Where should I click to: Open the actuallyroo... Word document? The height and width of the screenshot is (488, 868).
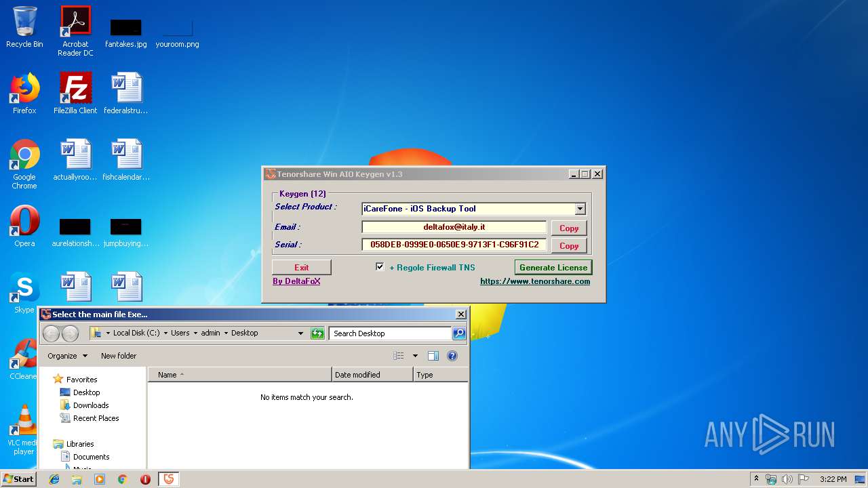(x=75, y=161)
